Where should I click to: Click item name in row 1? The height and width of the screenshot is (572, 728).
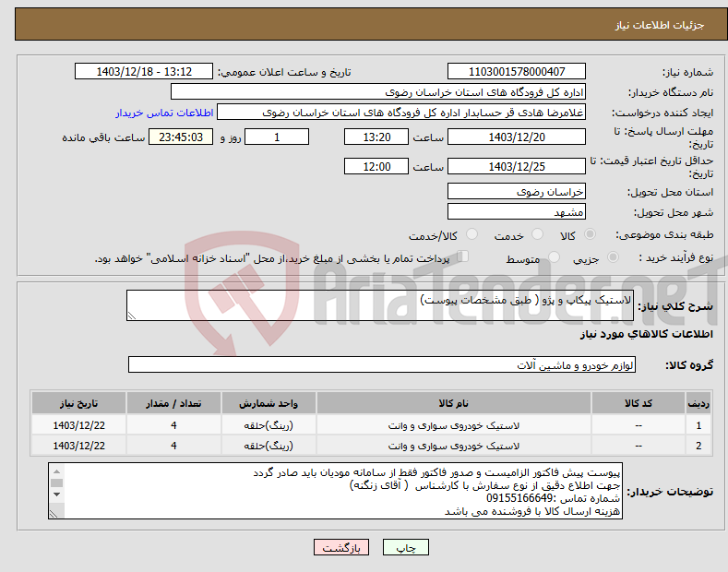pos(454,425)
